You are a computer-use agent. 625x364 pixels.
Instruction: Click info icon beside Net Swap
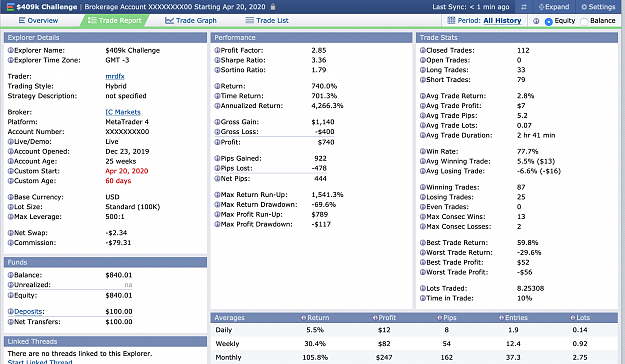[11, 232]
